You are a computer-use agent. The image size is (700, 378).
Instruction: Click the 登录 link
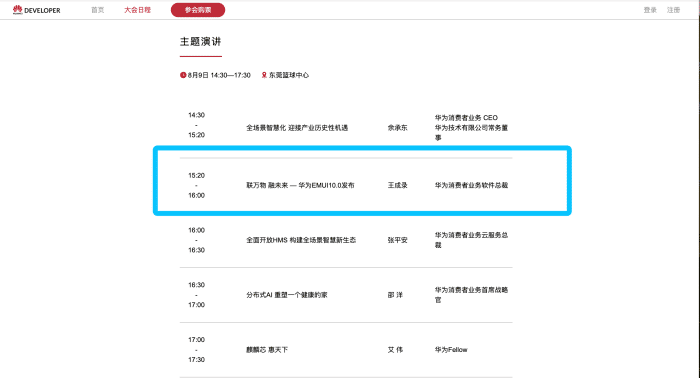(x=650, y=10)
